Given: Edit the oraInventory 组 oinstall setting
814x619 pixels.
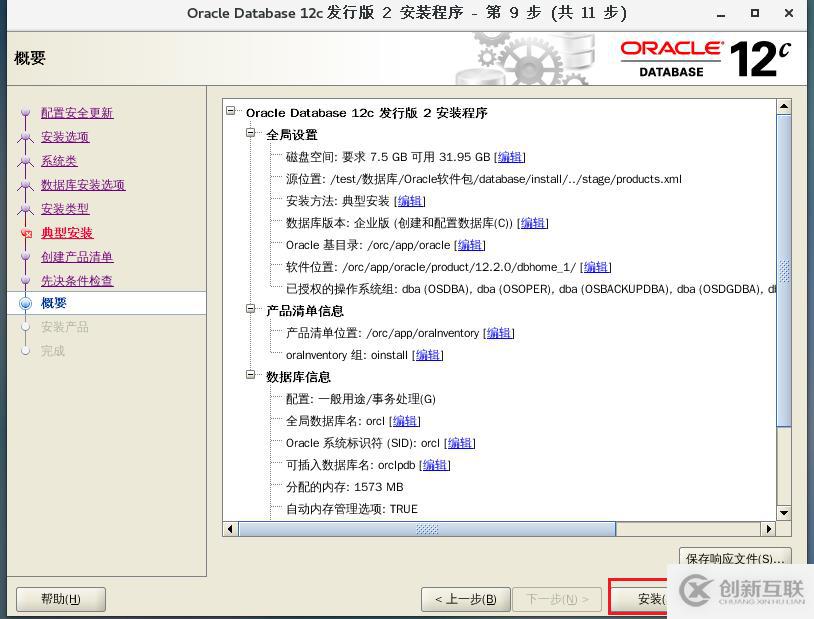Looking at the screenshot, I should pyautogui.click(x=428, y=355).
